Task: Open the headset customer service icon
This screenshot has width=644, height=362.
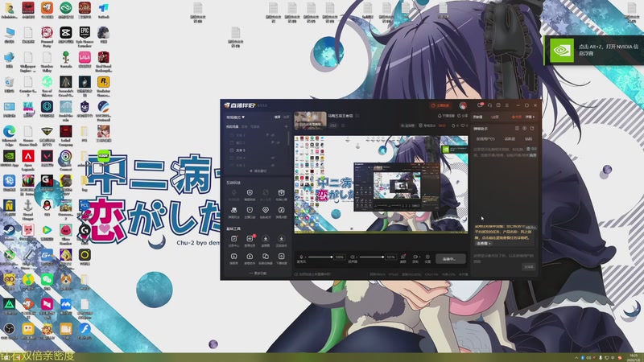Action: click(x=489, y=105)
